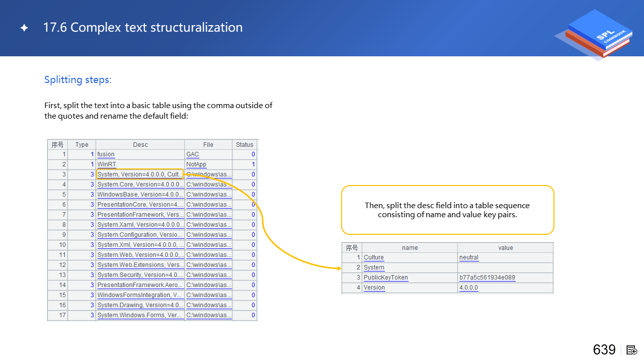Click the 'b77a5c561934e089' value cell
The image size is (644, 362).
[x=487, y=278]
